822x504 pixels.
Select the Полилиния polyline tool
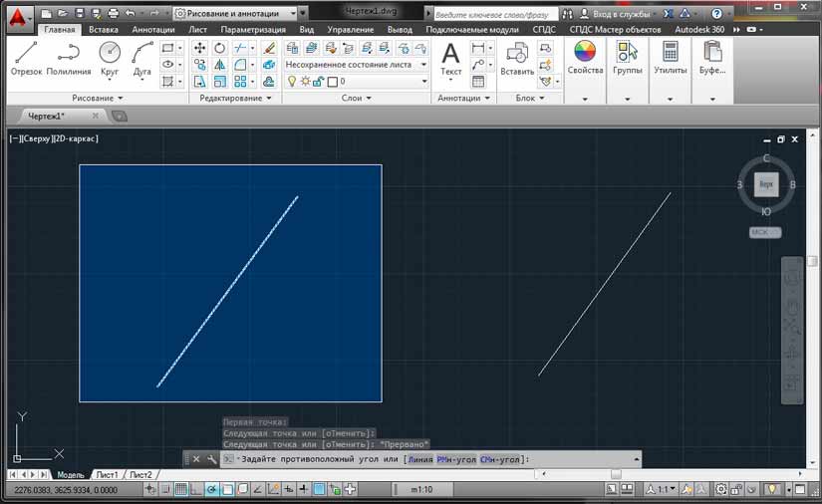68,58
